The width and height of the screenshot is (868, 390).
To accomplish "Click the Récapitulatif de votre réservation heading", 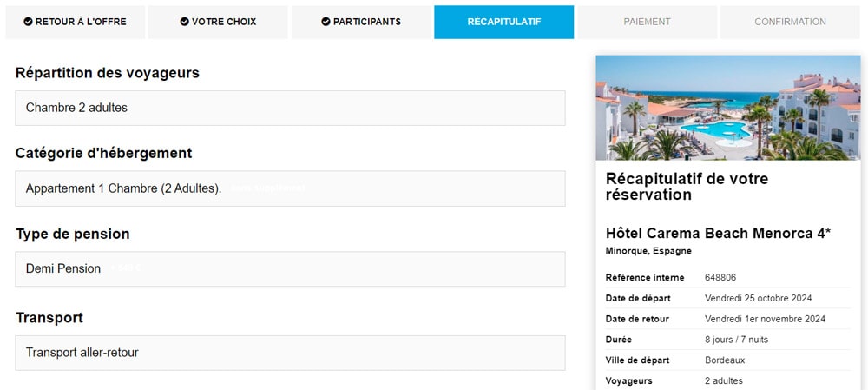I will pyautogui.click(x=687, y=187).
